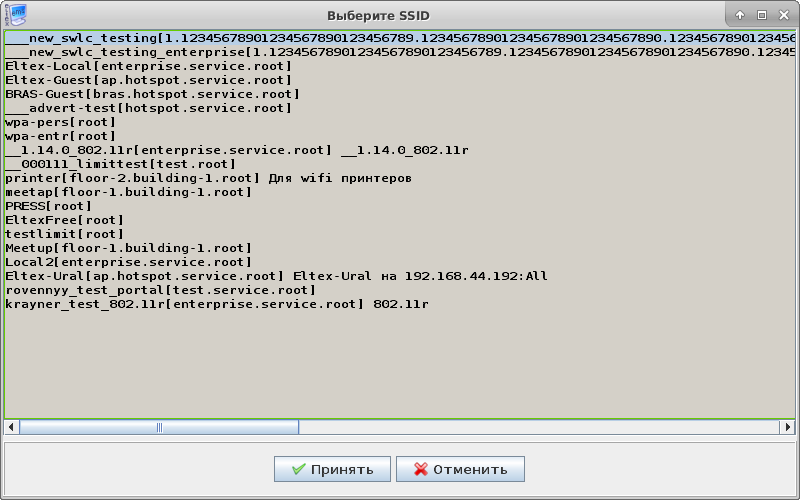Viewport: 800px width, 500px height.
Task: Select Local2[enterprise.service.root]
Action: tap(400, 262)
